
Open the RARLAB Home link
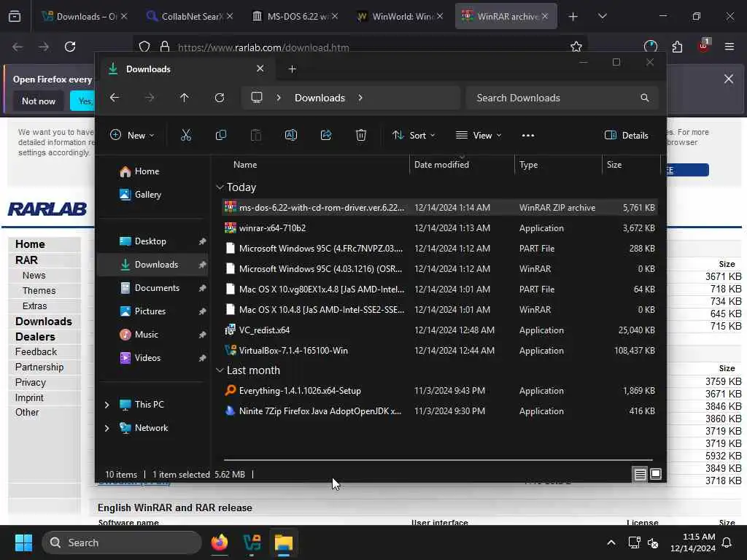tap(30, 244)
